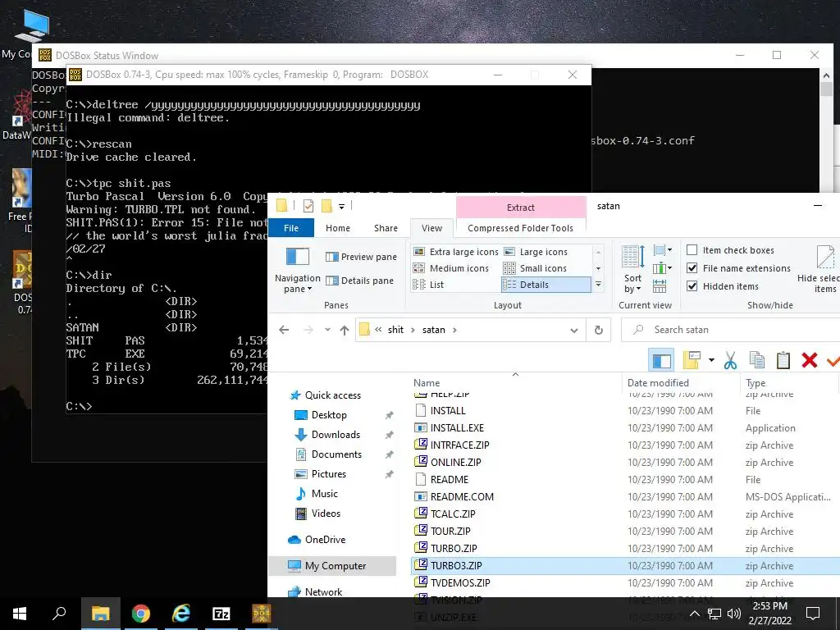Click the Cut scissors icon
840x630 pixels.
coord(729,361)
